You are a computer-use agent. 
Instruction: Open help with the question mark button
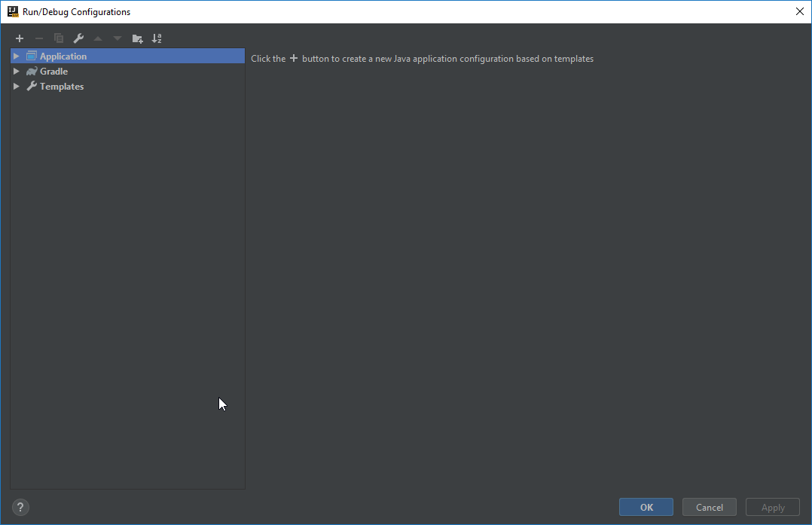[20, 507]
